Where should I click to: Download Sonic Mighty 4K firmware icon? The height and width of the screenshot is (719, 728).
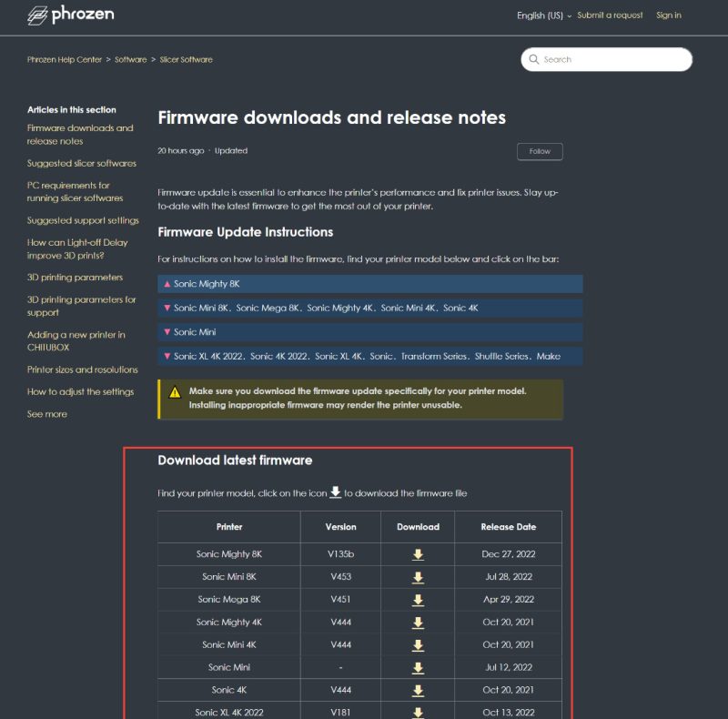point(418,623)
